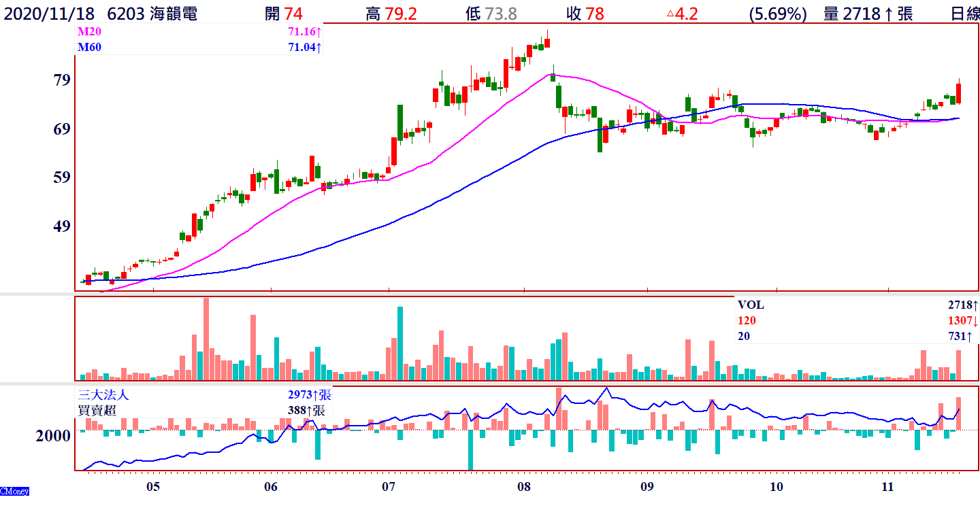Click the 11 month label on time axis
980x510 pixels.
[x=887, y=487]
